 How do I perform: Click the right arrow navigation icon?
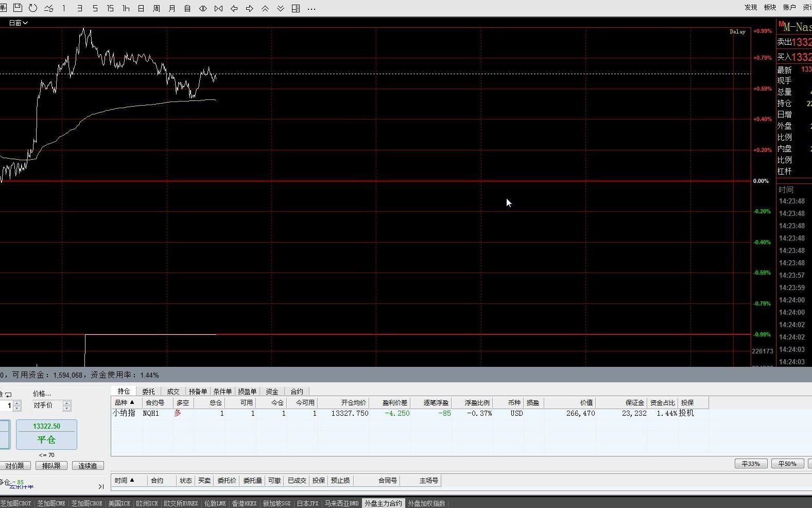(x=249, y=8)
